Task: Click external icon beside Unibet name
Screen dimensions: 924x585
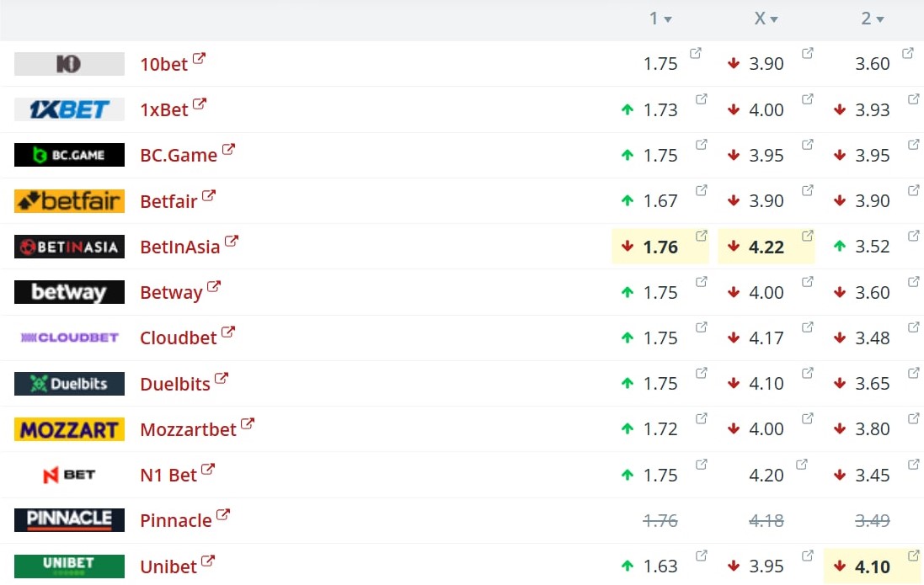Action: pyautogui.click(x=208, y=561)
